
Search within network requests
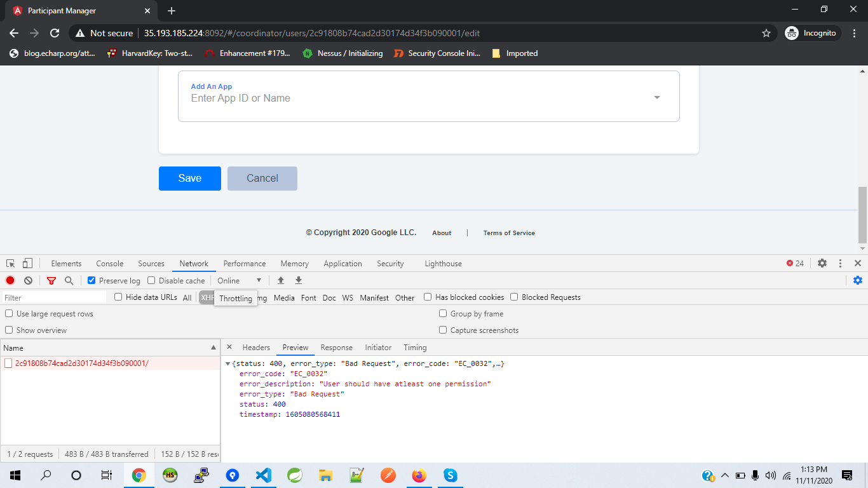point(69,280)
